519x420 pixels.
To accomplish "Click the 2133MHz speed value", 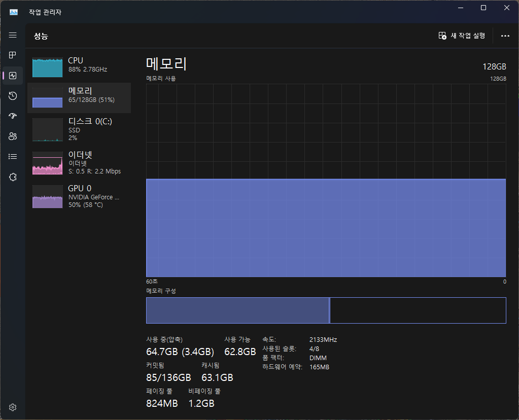I will (323, 339).
